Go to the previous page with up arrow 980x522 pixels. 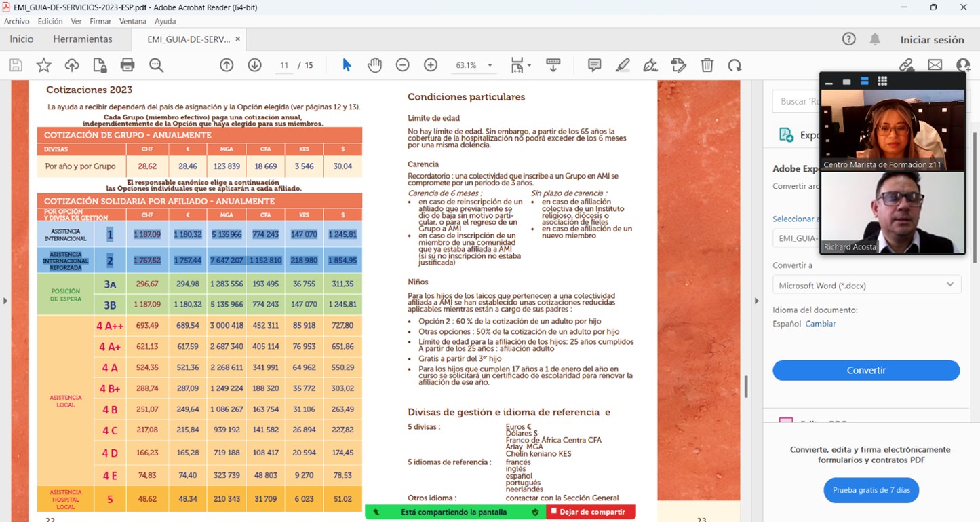coord(227,65)
